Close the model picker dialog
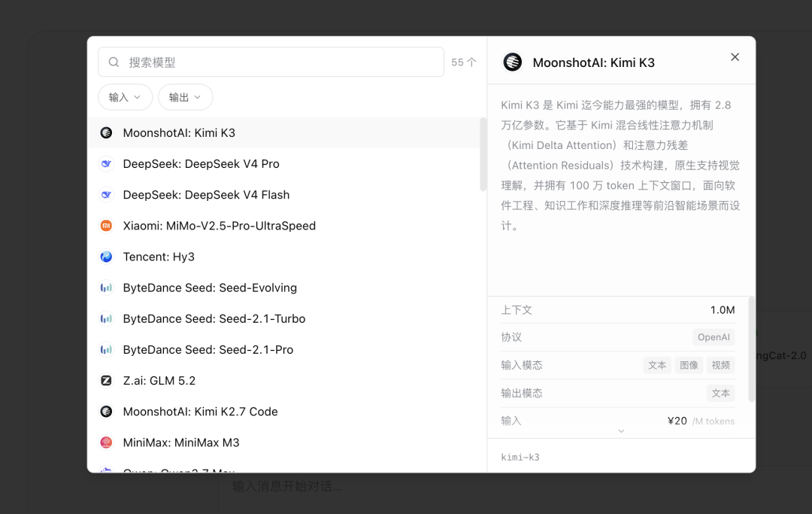This screenshot has width=812, height=514. 735,57
